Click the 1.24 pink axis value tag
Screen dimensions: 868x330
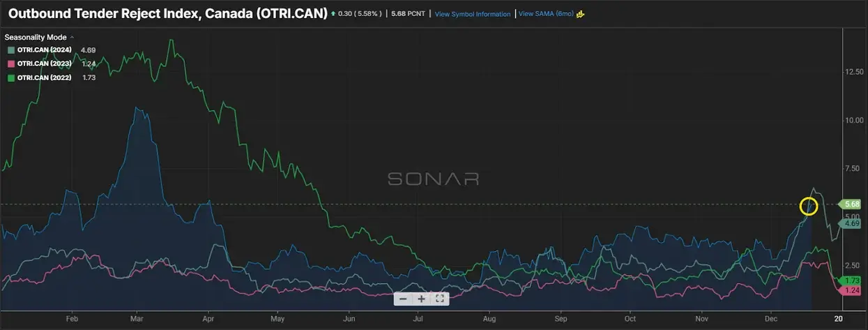(x=851, y=290)
